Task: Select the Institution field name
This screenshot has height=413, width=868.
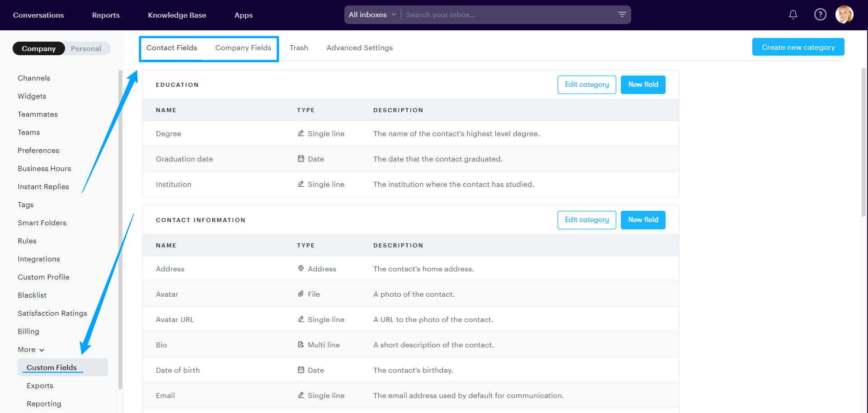Action: (174, 184)
